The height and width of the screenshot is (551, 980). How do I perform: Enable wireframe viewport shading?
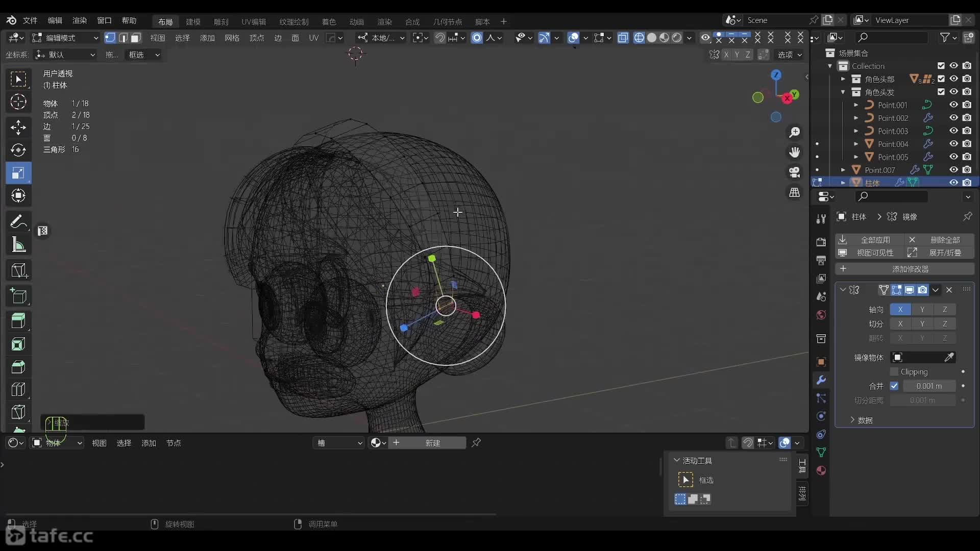pos(639,38)
